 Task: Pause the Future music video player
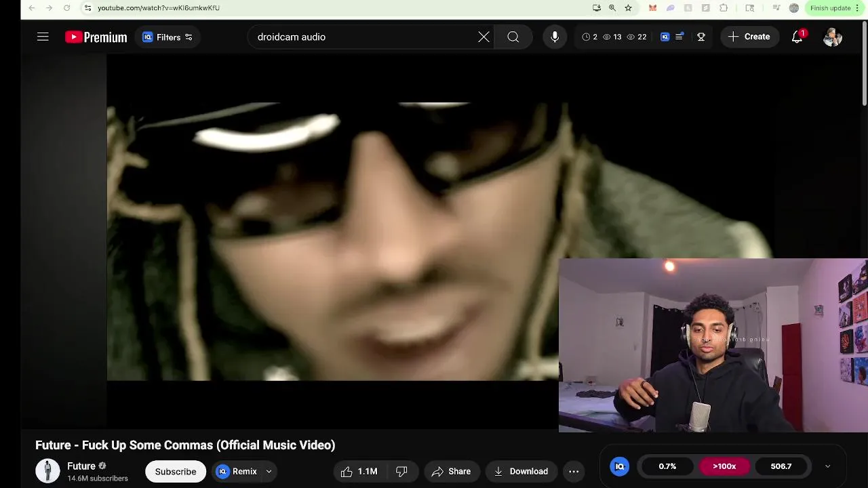click(x=332, y=241)
